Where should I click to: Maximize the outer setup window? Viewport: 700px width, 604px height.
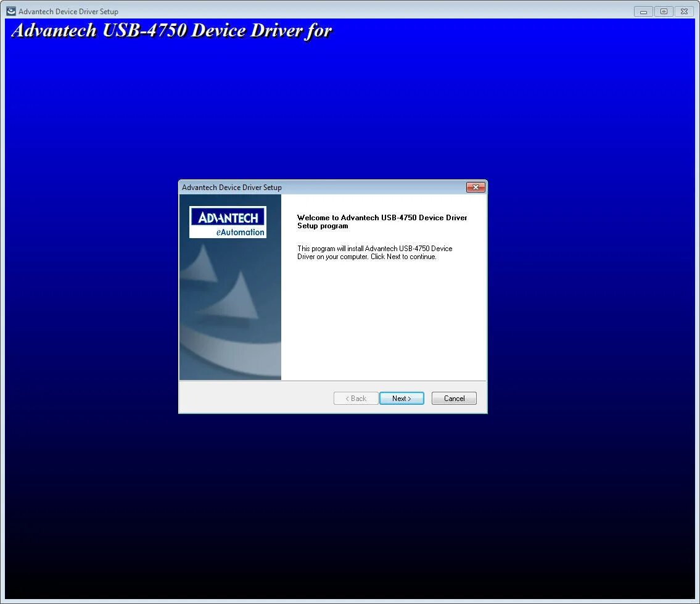pos(664,12)
